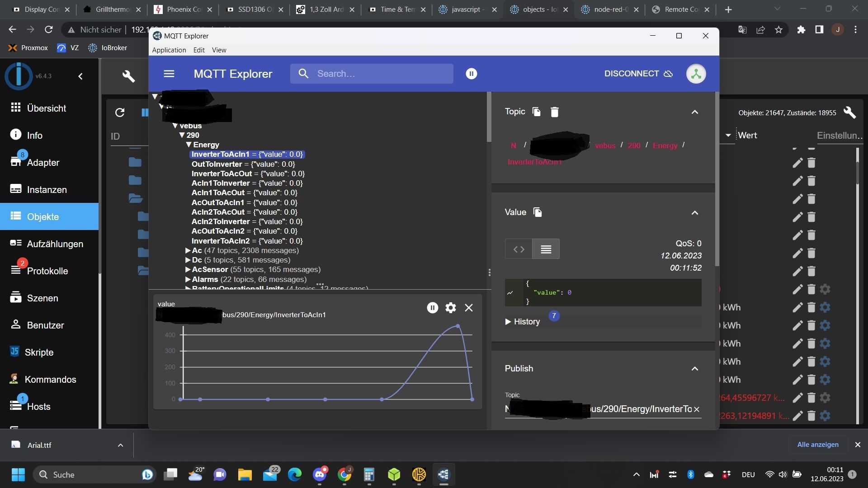Viewport: 868px width, 488px height.
Task: Select the OutToInverter topic row
Action: pyautogui.click(x=243, y=164)
